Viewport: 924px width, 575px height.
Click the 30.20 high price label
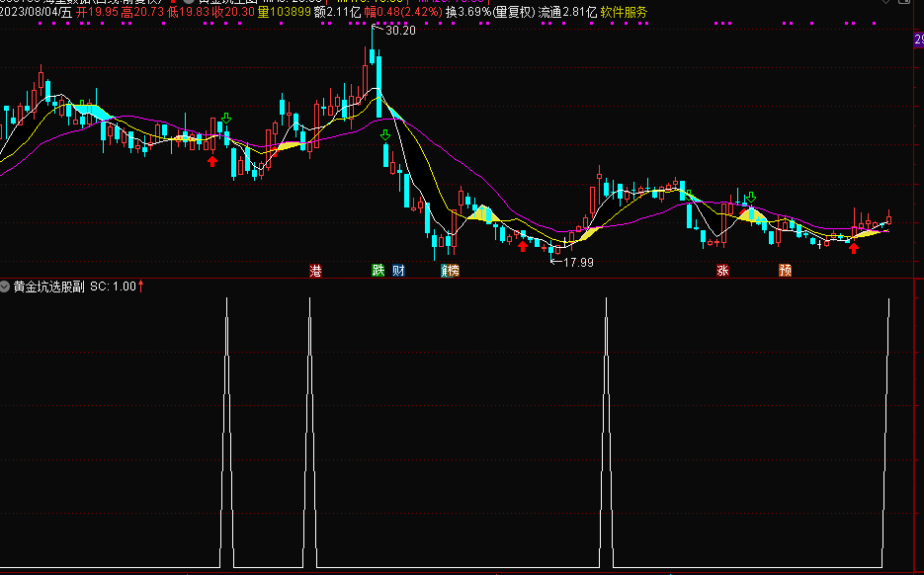tap(400, 30)
